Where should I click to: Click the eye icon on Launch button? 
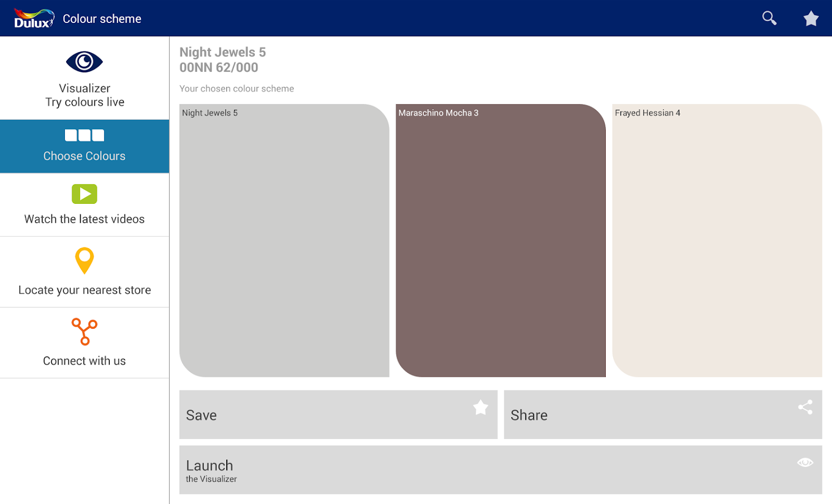(x=805, y=463)
